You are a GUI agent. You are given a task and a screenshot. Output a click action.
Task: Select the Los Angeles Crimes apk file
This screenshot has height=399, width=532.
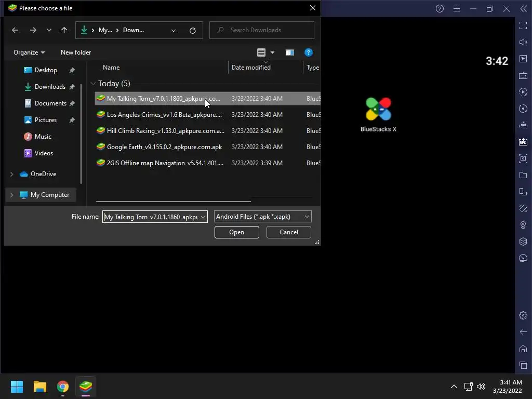[x=208, y=115]
